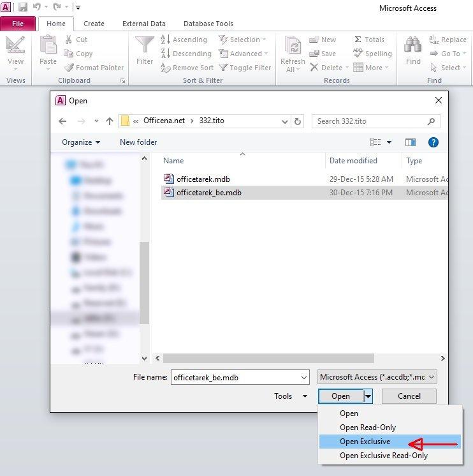Viewport: 473px width, 476px height.
Task: Click Redo in the Quick Access Toolbar
Action: pyautogui.click(x=57, y=6)
